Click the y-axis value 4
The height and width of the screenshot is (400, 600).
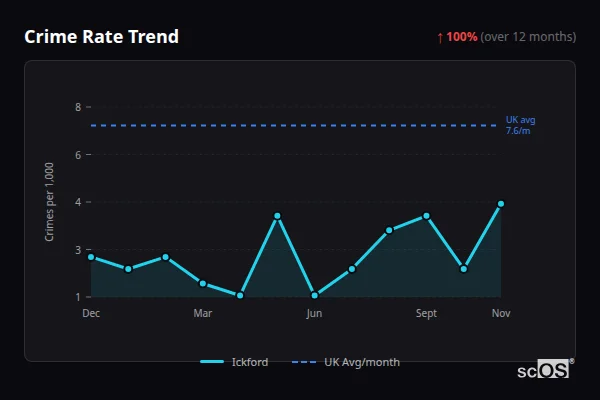coord(78,202)
